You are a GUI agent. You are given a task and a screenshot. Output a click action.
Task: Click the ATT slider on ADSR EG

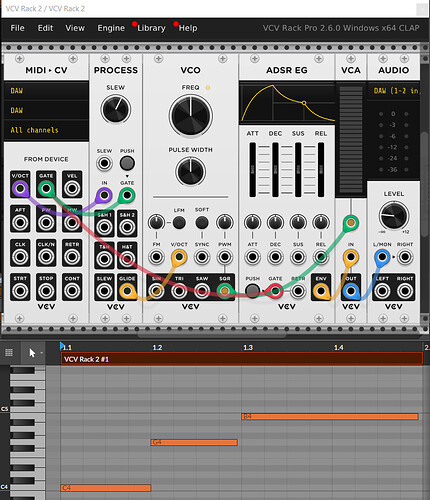(252, 169)
